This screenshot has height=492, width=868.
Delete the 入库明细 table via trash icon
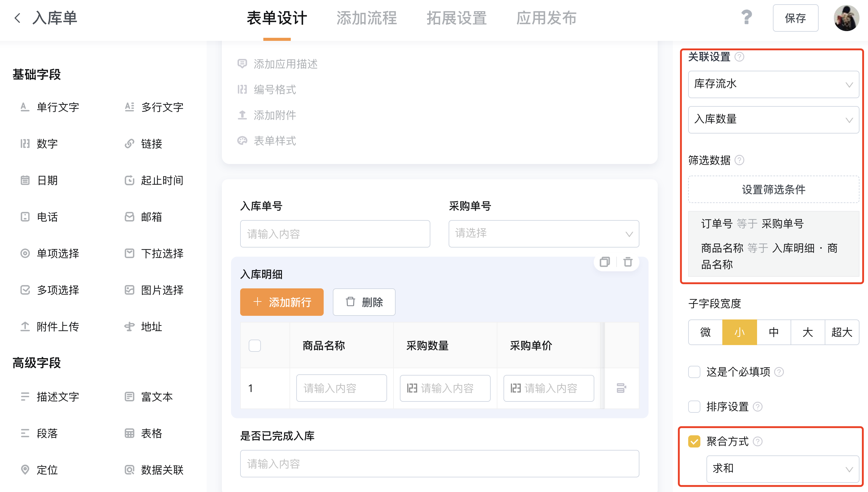[x=628, y=262]
